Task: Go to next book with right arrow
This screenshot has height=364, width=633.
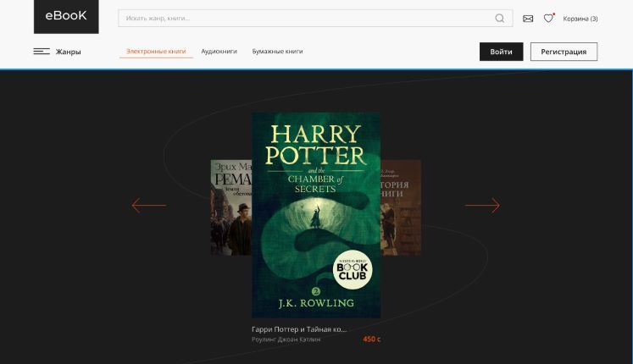Action: 482,205
